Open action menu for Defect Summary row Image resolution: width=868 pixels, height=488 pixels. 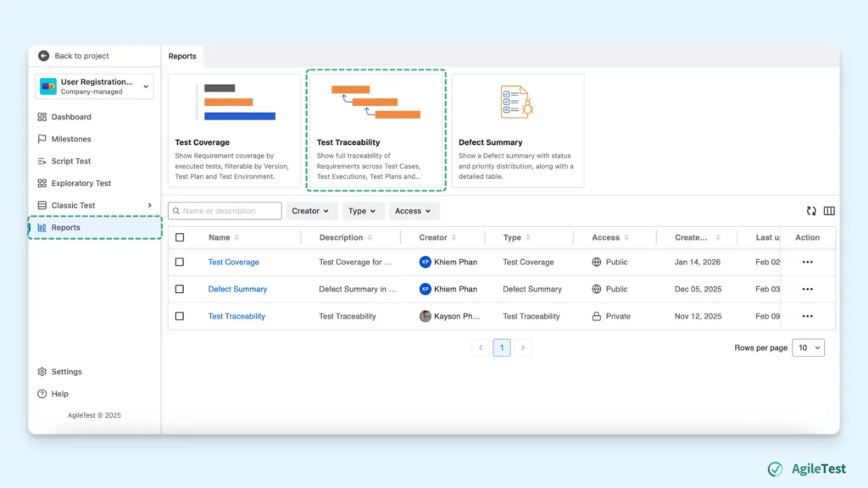[808, 289]
